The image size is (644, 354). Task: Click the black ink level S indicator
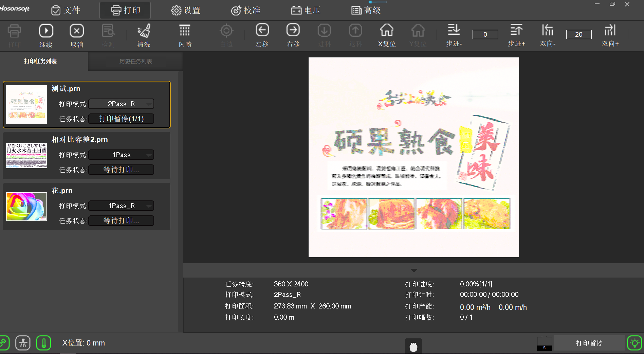click(x=544, y=343)
